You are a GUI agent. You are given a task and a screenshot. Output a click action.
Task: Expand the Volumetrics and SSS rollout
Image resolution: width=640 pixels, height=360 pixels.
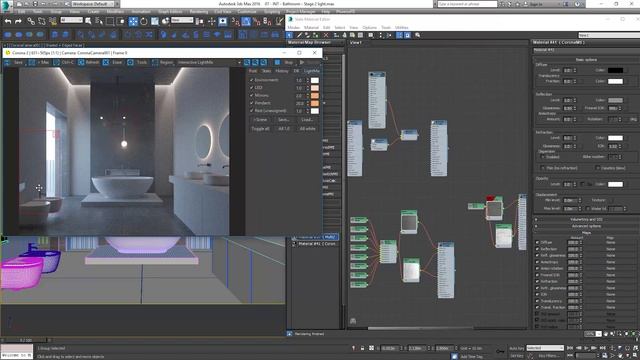coord(586,220)
